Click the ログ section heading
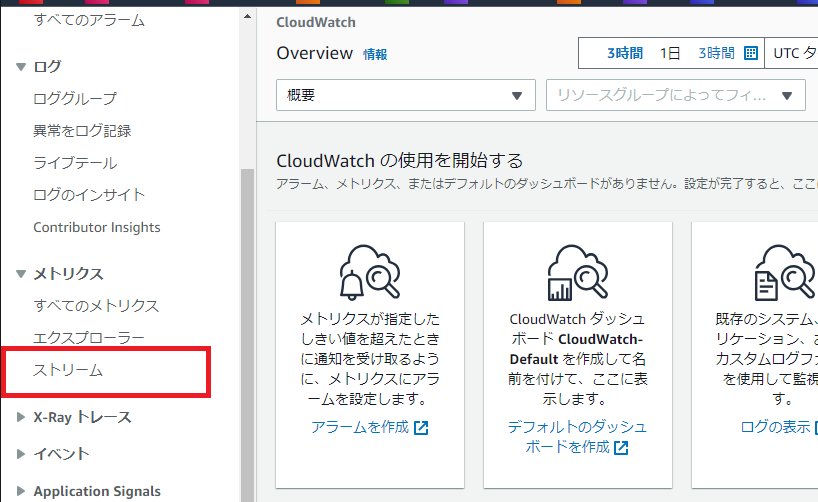 click(47, 67)
